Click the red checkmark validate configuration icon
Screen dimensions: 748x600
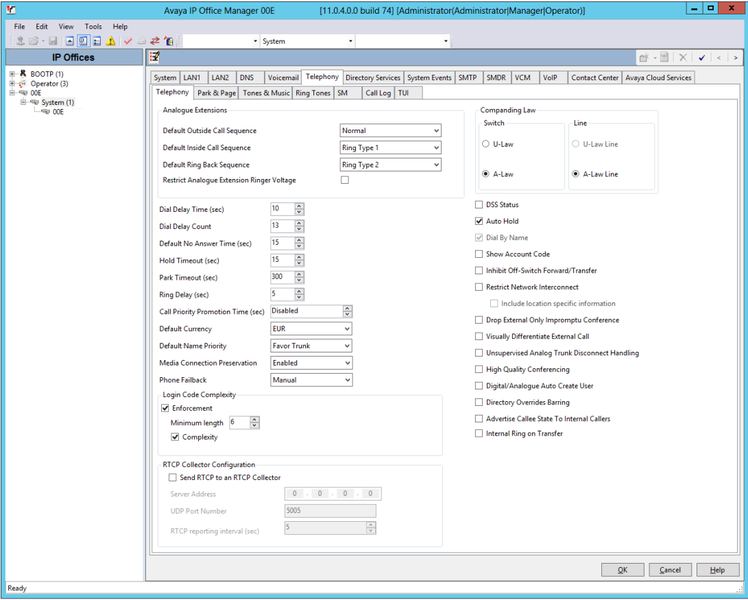(x=128, y=41)
